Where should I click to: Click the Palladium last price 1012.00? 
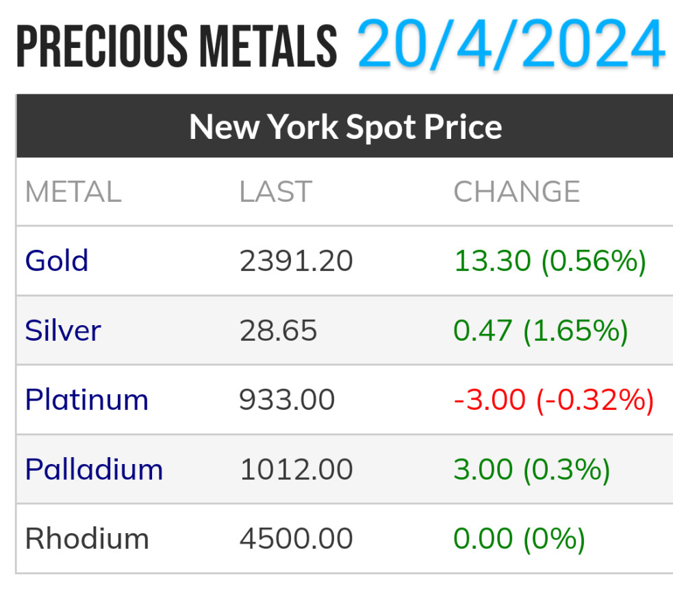coord(296,470)
